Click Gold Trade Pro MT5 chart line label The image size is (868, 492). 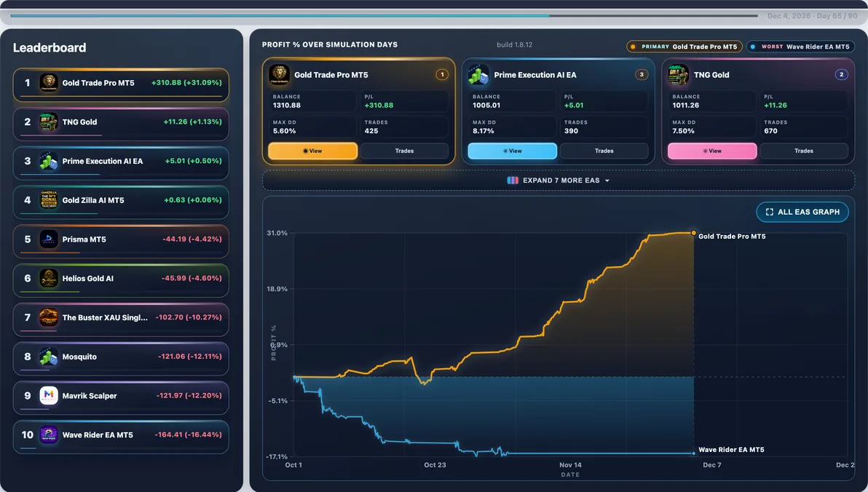pyautogui.click(x=732, y=237)
